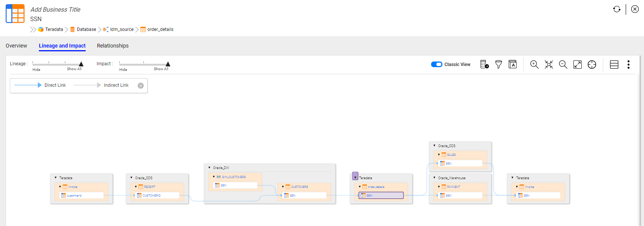Select the SSN column under SYN_CUSTOMERS
The width and height of the screenshot is (644, 226).
coord(235,185)
